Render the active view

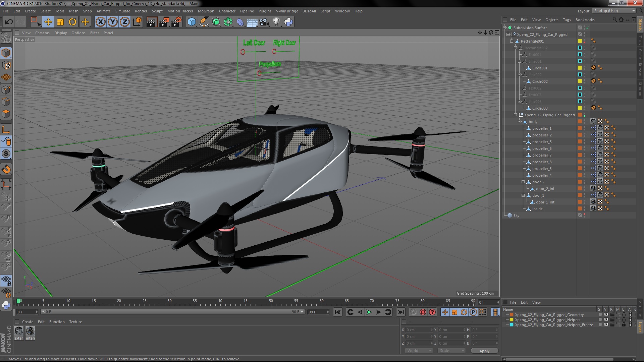pyautogui.click(x=151, y=22)
